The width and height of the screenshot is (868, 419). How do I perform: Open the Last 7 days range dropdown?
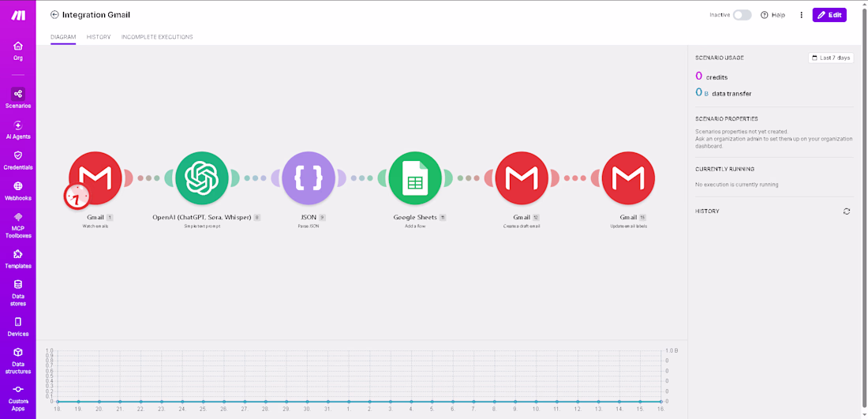click(x=831, y=58)
